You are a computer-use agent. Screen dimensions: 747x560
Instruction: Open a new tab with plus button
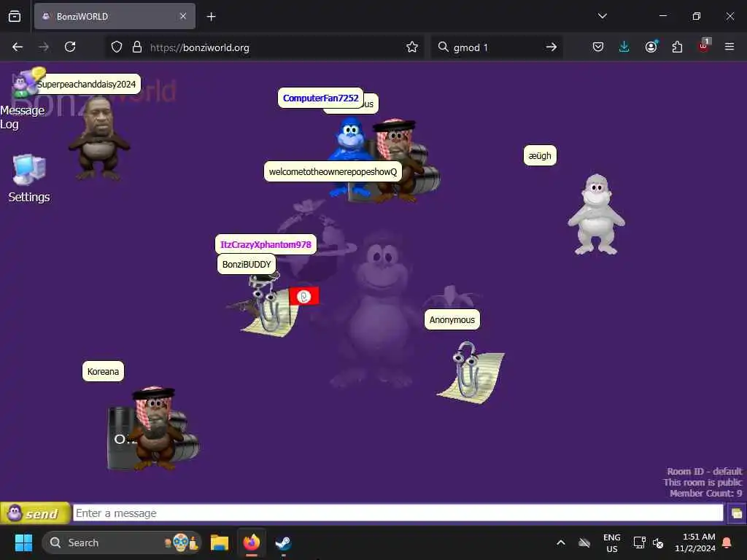tap(212, 17)
